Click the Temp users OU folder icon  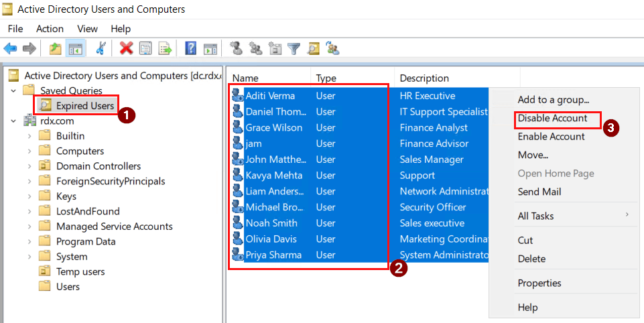click(44, 271)
